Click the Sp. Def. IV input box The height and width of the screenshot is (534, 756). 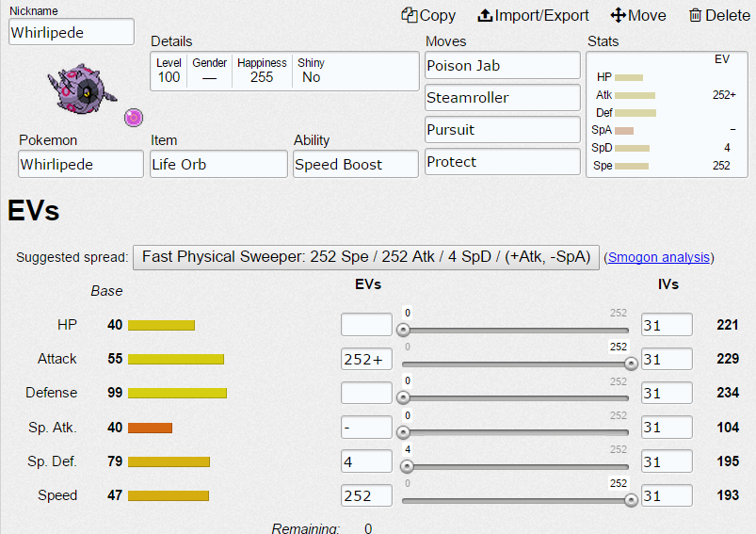pyautogui.click(x=667, y=461)
